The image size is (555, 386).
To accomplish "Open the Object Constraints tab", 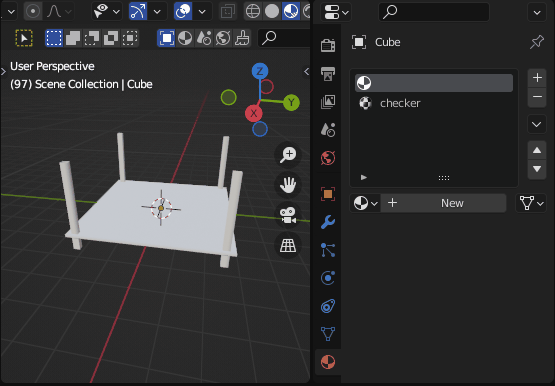I will coord(328,306).
